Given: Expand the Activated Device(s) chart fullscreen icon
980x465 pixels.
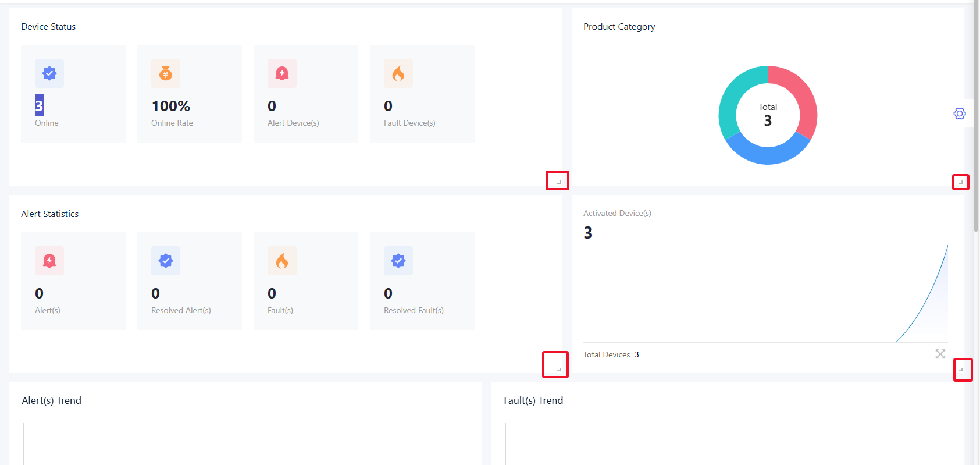Looking at the screenshot, I should [x=940, y=354].
